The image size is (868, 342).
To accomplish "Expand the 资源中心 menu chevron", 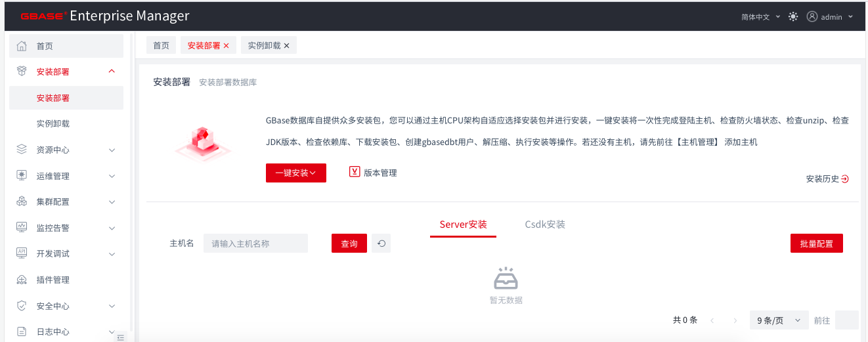I will coord(112,150).
